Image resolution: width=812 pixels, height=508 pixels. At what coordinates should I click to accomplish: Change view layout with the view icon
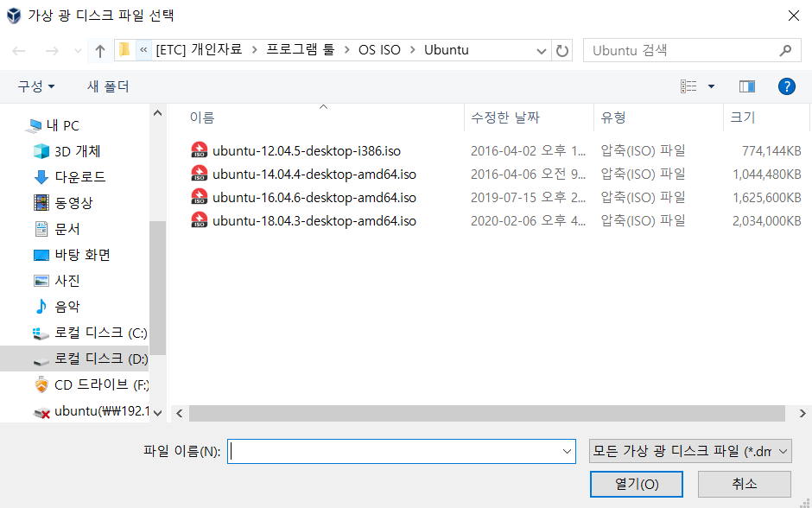pos(688,86)
